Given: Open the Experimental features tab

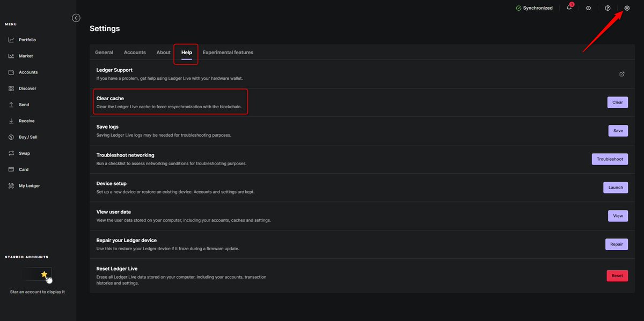Looking at the screenshot, I should click(x=228, y=53).
